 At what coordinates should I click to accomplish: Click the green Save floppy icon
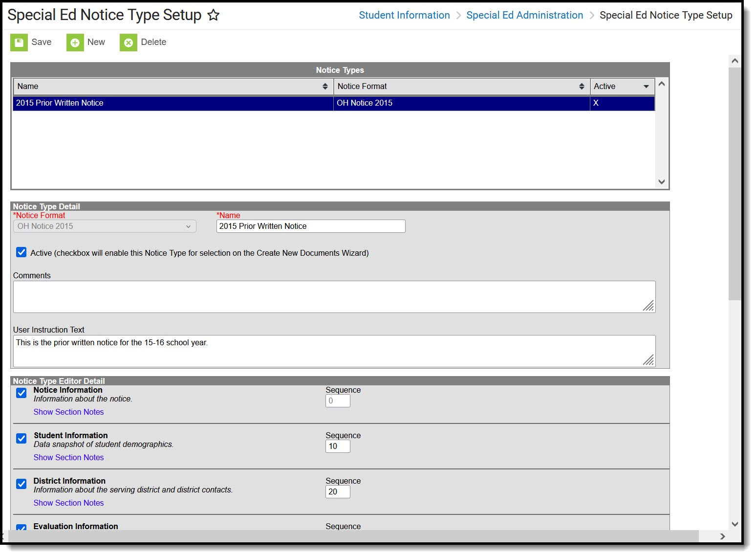click(x=19, y=43)
